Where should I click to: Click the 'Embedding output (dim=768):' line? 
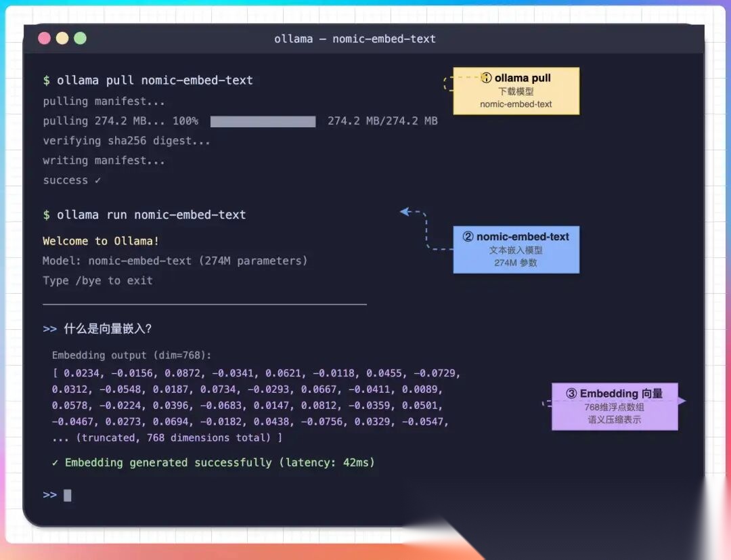click(x=131, y=356)
